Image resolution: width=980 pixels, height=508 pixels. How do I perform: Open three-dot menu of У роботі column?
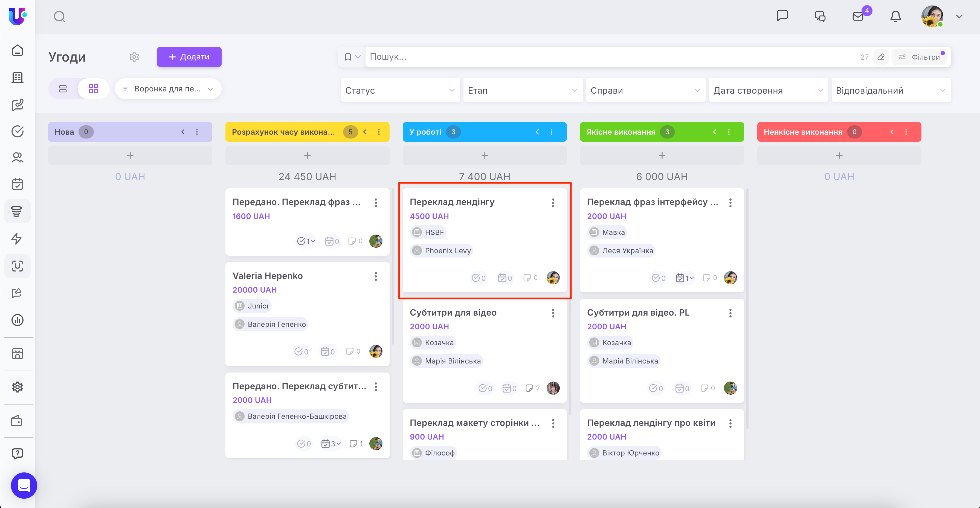[x=552, y=132]
